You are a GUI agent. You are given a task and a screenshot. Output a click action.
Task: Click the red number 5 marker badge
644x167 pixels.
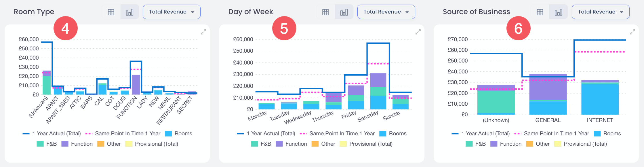point(284,28)
